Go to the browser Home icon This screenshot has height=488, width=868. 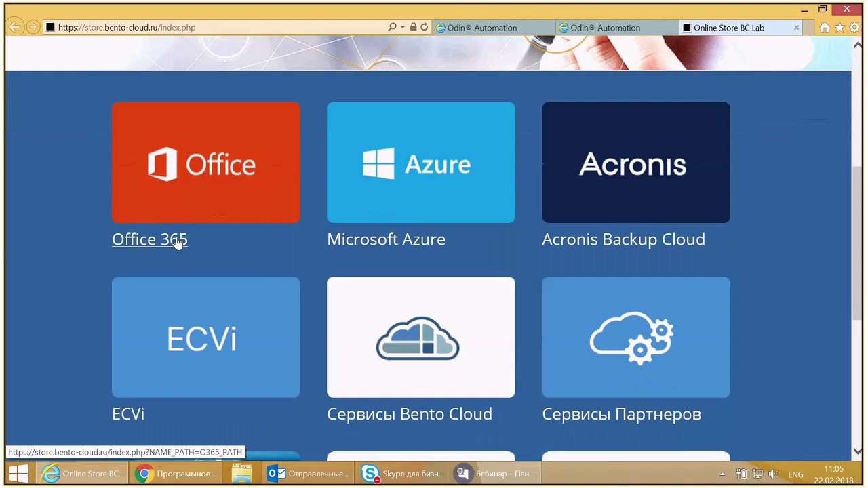(x=825, y=28)
